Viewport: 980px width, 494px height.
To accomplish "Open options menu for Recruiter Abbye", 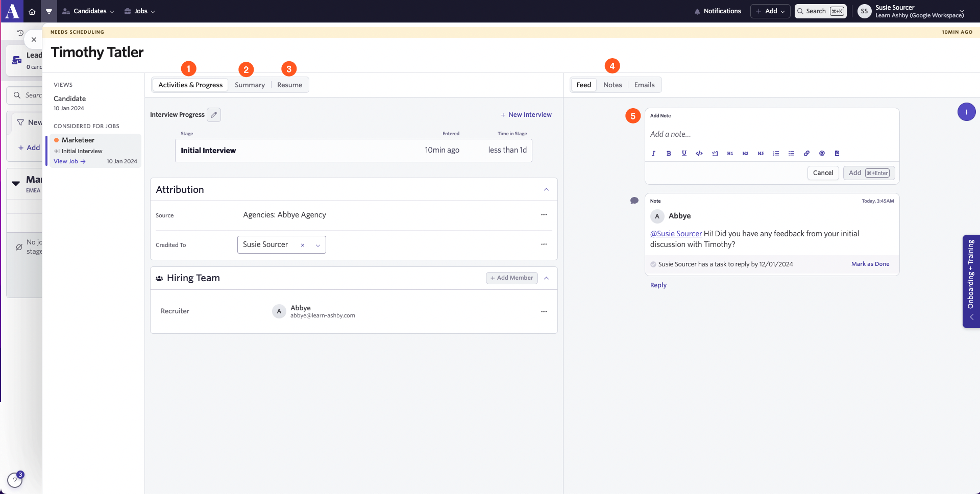I will (544, 311).
